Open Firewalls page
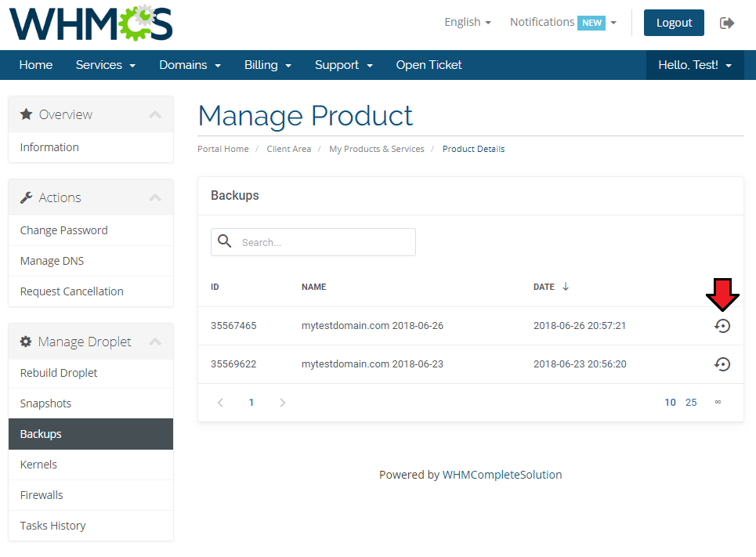756x557 pixels. (91, 495)
